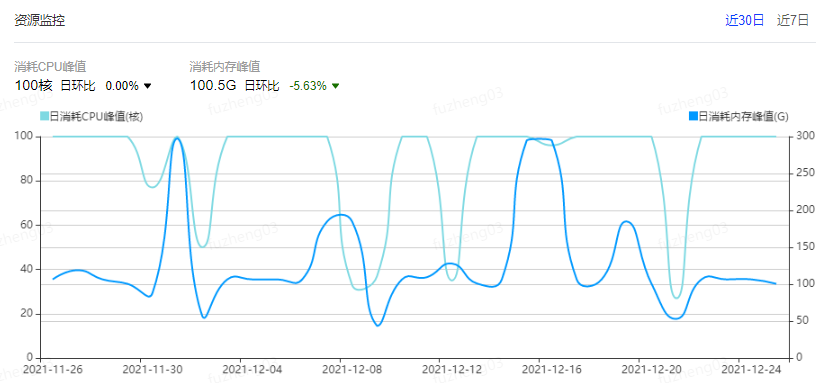Click the 2021-12-16 x-axis date label
This screenshot has height=383, width=823.
(x=552, y=369)
